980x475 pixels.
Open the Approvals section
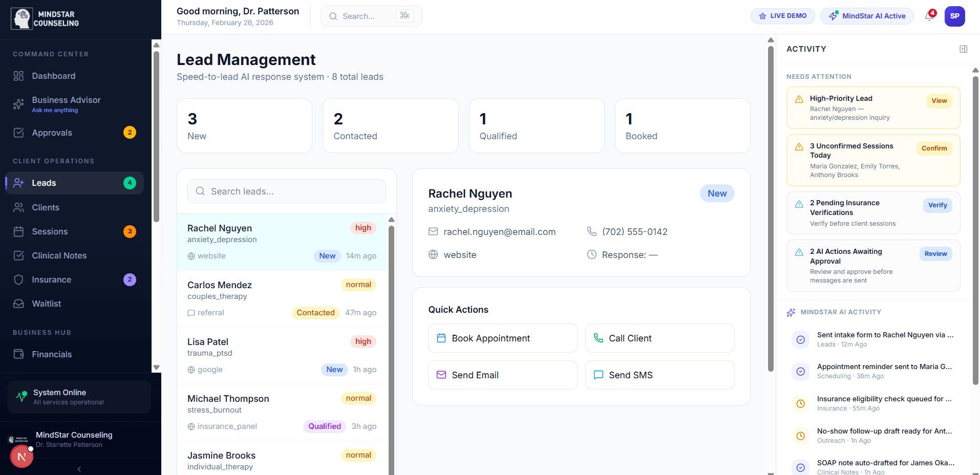pos(51,133)
